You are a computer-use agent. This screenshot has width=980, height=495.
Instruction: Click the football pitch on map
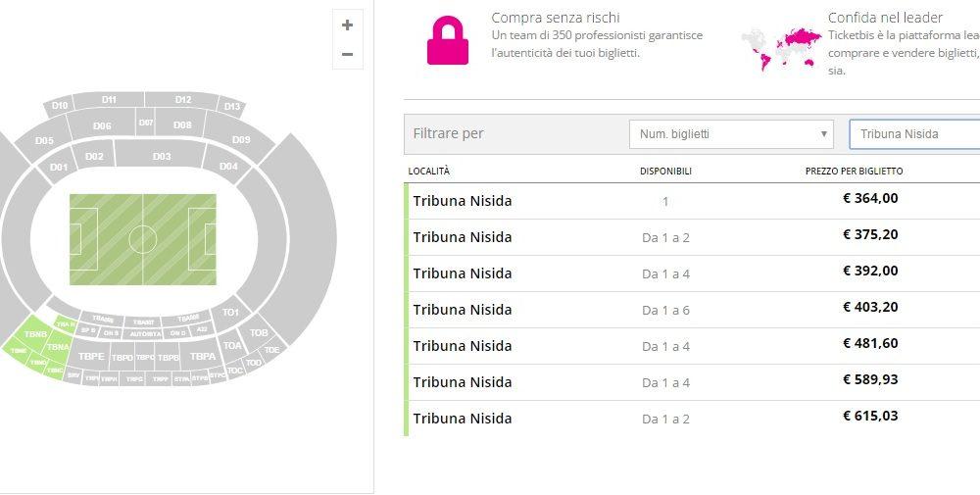point(143,238)
